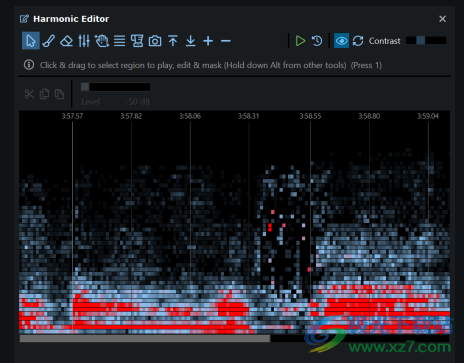Screen dimensions: 464x363
Task: Click the Level label text
Action: [x=91, y=102]
